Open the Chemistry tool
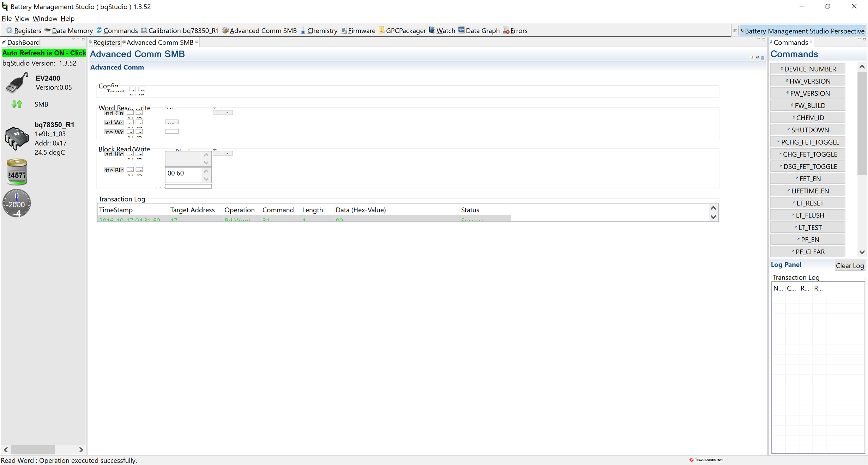868x465 pixels. point(319,31)
